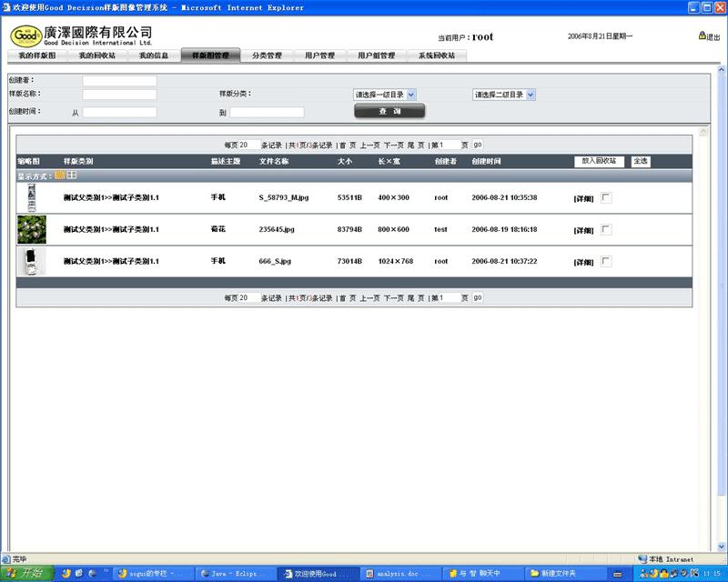Open 详细 link for 235645.jpg
728x582 pixels.
[x=583, y=230]
